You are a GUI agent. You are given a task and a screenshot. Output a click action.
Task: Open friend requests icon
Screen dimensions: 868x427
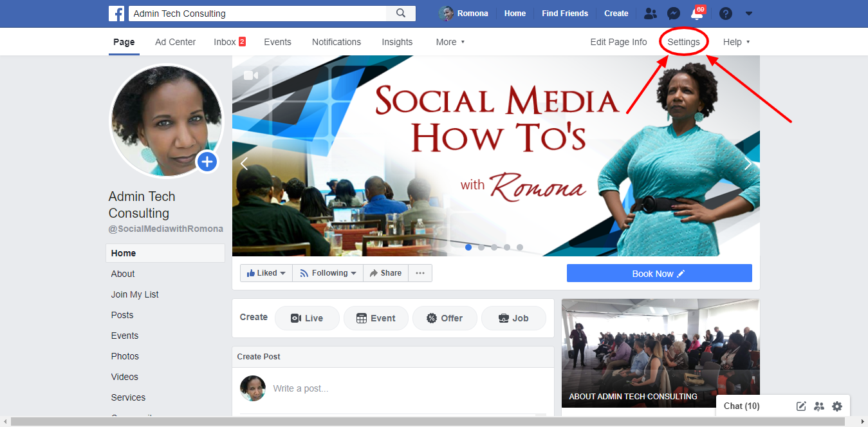[x=651, y=14]
